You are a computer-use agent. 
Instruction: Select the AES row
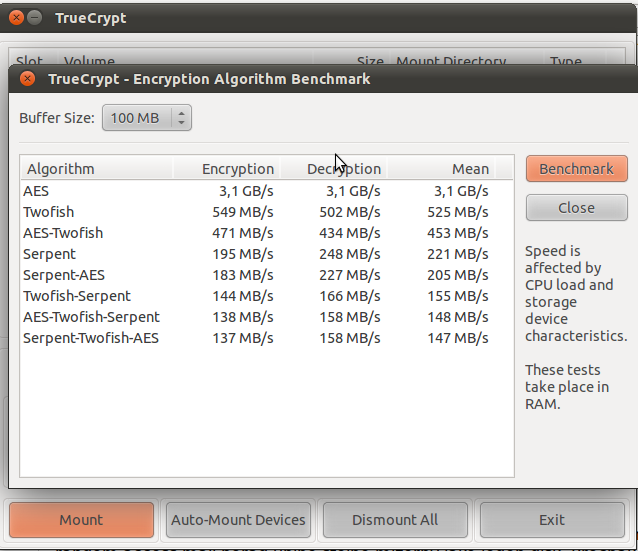(267, 191)
